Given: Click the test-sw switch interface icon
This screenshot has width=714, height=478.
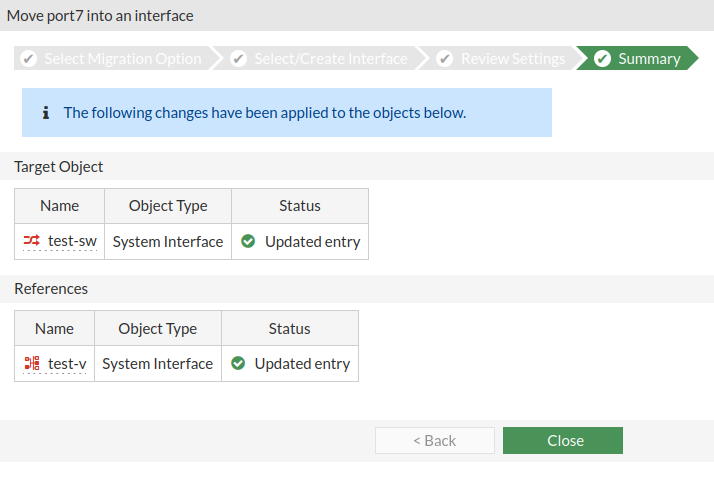Looking at the screenshot, I should coord(32,241).
